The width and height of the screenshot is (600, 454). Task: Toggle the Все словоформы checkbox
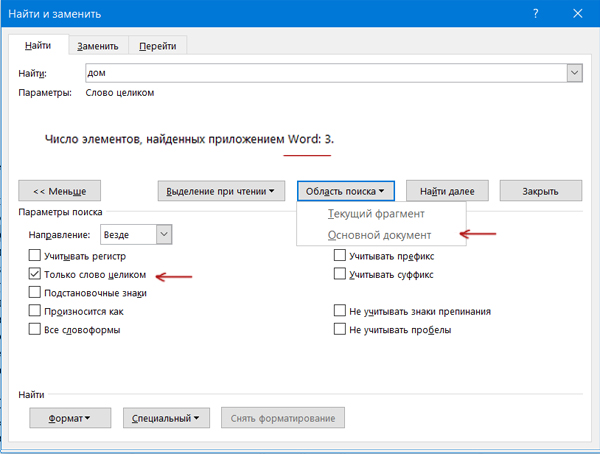coord(35,330)
